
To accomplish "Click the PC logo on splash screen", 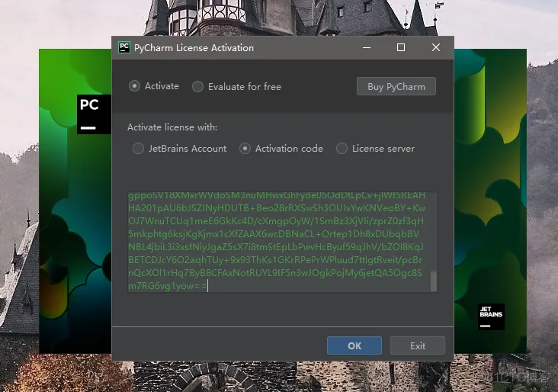I will click(x=94, y=114).
